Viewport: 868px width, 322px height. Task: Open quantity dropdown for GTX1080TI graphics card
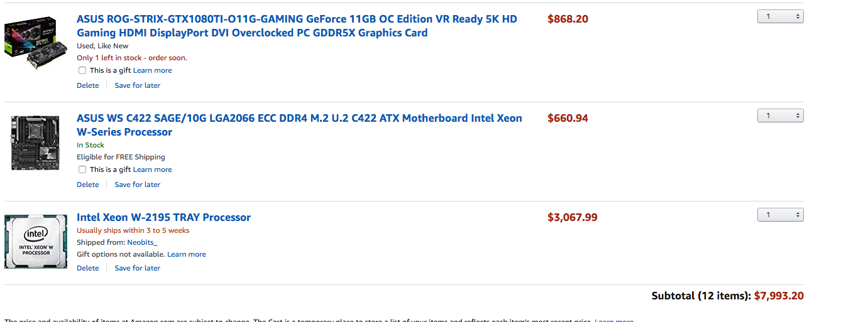pyautogui.click(x=780, y=16)
